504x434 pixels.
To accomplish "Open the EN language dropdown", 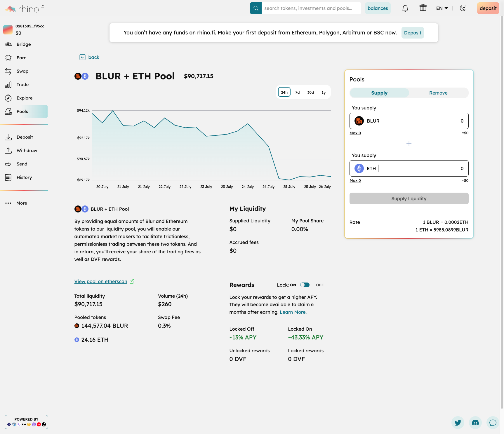I will tap(442, 8).
